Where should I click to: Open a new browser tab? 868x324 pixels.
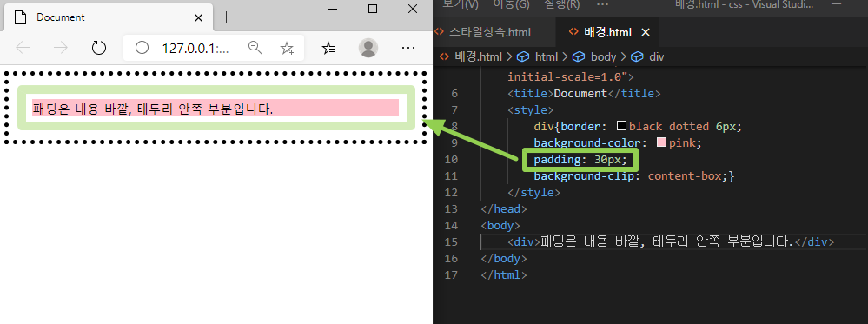pyautogui.click(x=226, y=17)
